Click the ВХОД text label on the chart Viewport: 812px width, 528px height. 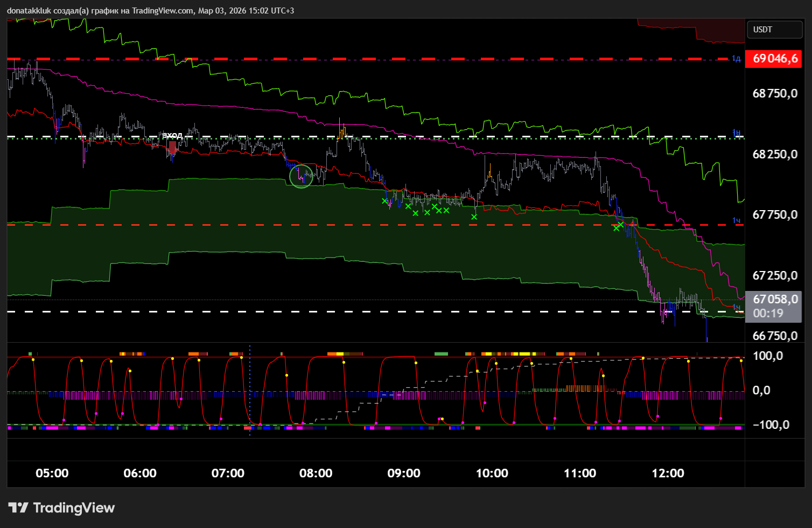(x=172, y=136)
